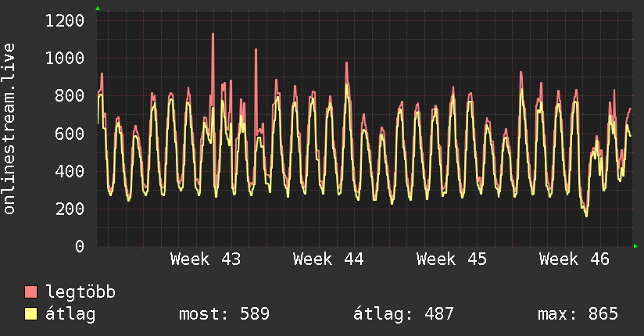
Task: Click the 200 y-axis label
Action: click(70, 209)
